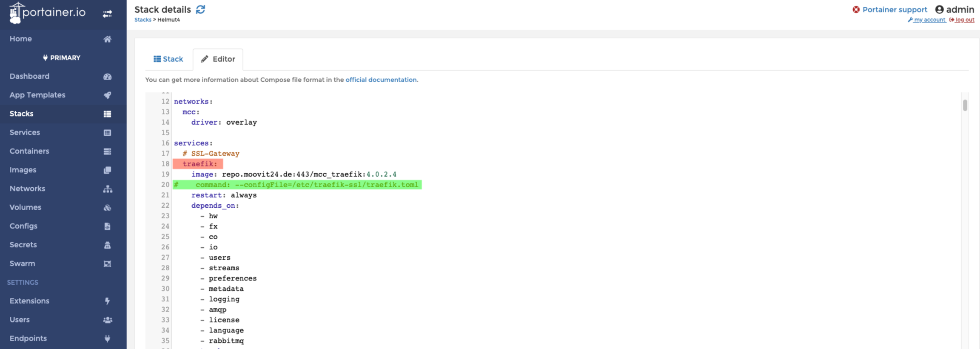Viewport: 980px width, 349px height.
Task: Click the App Templates rocket icon
Action: tap(107, 95)
